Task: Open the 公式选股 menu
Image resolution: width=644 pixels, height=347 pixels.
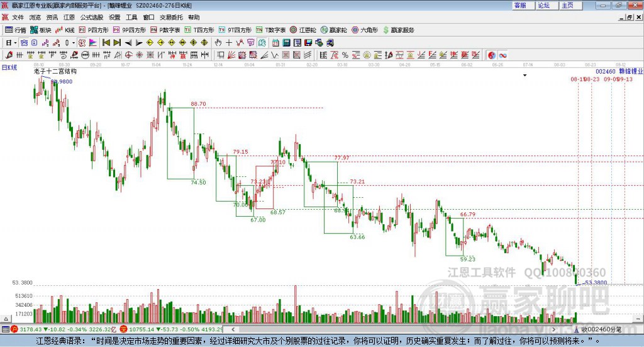Action: 92,17
